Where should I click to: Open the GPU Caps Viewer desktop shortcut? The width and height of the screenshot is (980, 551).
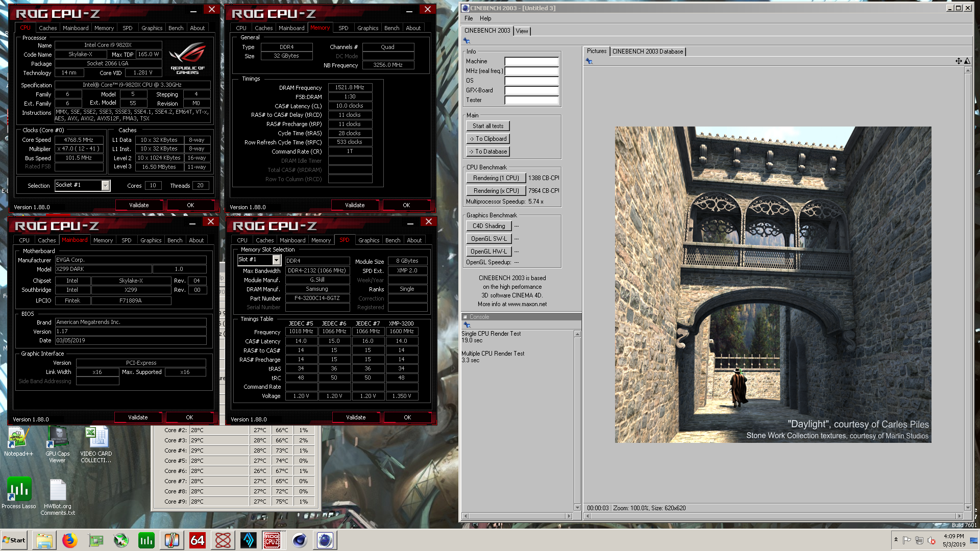point(58,445)
